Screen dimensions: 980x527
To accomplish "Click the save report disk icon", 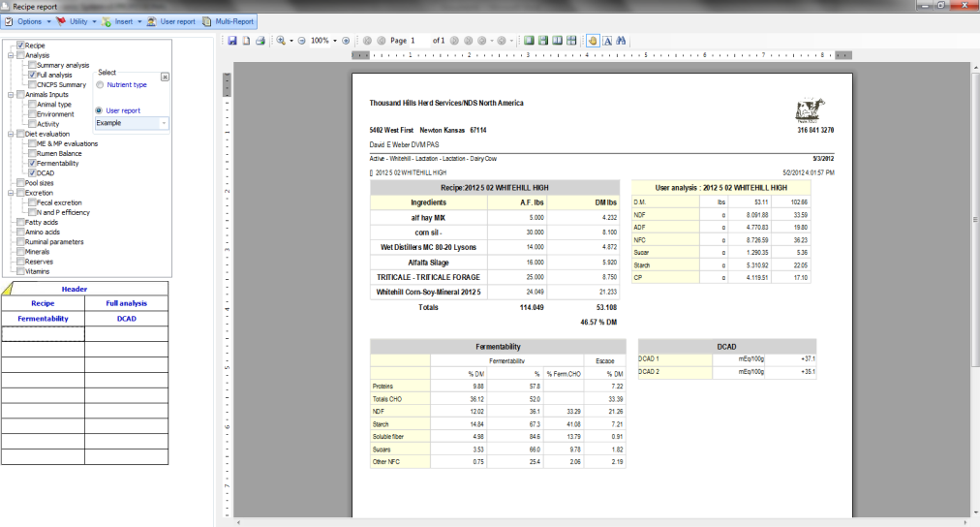I will [x=232, y=41].
